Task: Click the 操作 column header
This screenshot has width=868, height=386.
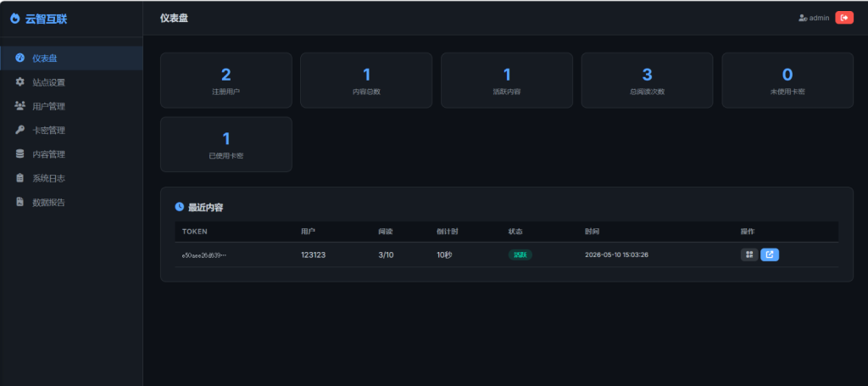Action: tap(748, 232)
